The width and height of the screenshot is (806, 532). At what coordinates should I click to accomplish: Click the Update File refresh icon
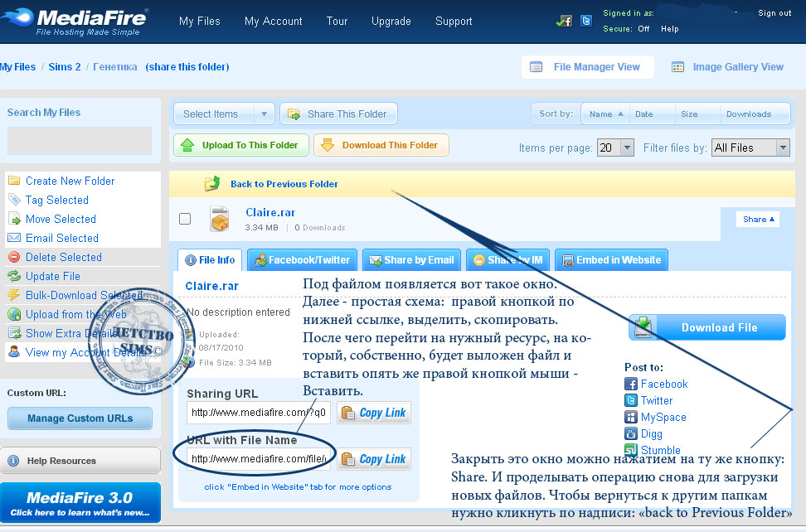click(x=14, y=276)
